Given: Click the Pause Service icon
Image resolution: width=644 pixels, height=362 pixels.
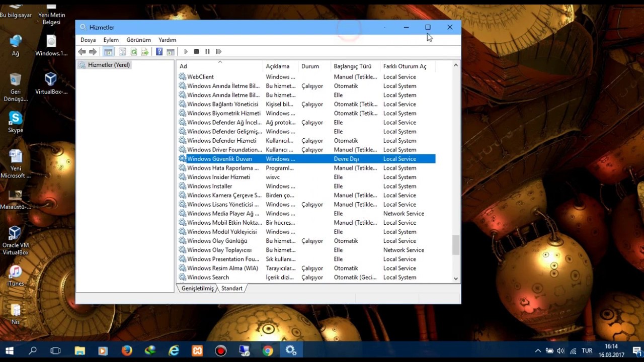Looking at the screenshot, I should [207, 52].
